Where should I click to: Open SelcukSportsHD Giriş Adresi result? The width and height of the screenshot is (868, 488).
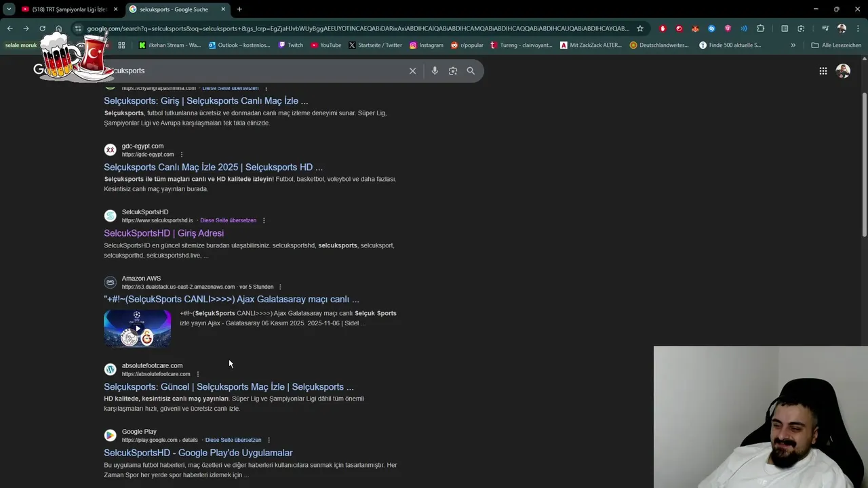[x=163, y=233]
